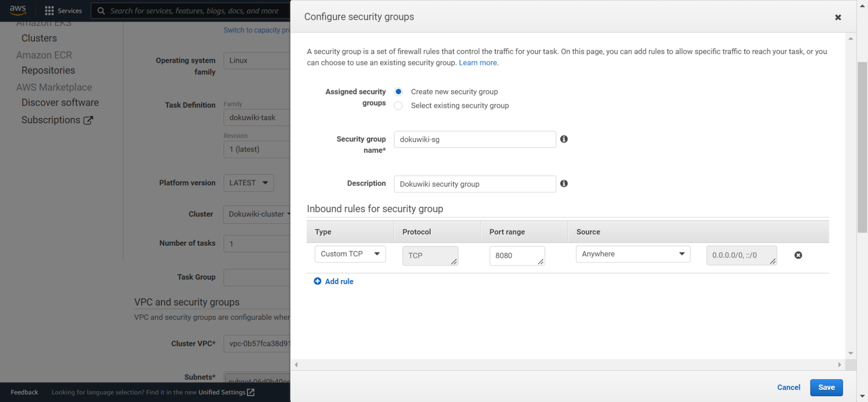The height and width of the screenshot is (402, 868).
Task: Open Clusters in the sidebar
Action: coord(39,38)
